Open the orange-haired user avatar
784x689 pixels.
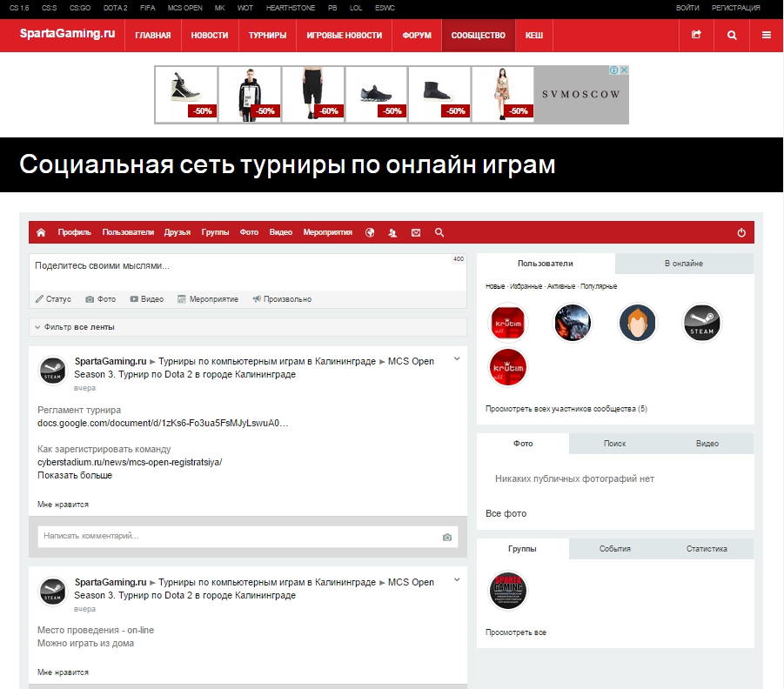pyautogui.click(x=637, y=323)
